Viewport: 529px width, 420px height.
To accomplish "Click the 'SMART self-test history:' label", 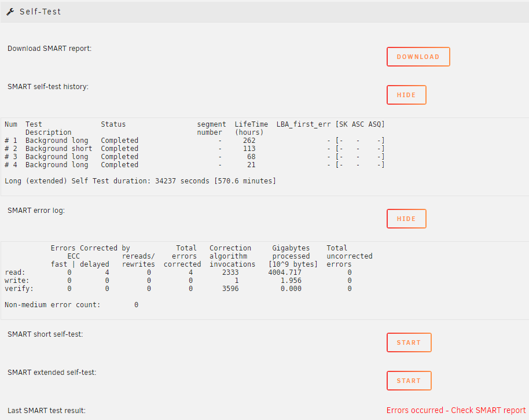I will [48, 87].
